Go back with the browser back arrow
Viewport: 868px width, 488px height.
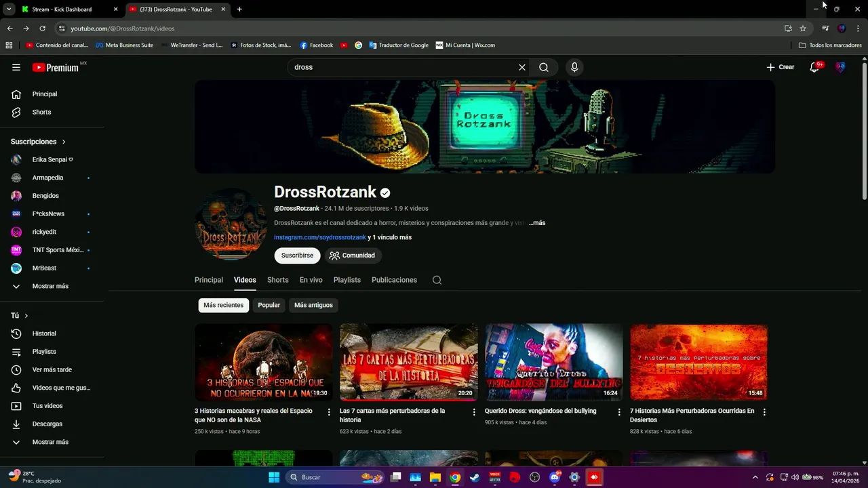(9, 28)
